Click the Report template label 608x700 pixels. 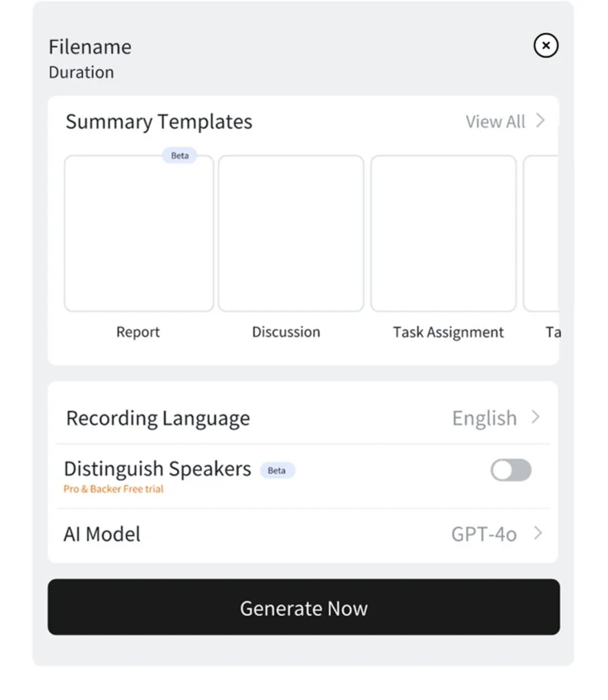click(x=138, y=332)
